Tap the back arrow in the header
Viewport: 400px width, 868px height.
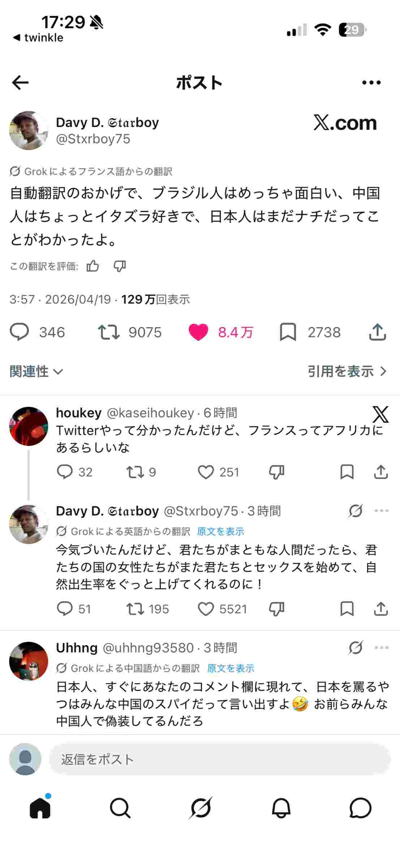tap(20, 83)
